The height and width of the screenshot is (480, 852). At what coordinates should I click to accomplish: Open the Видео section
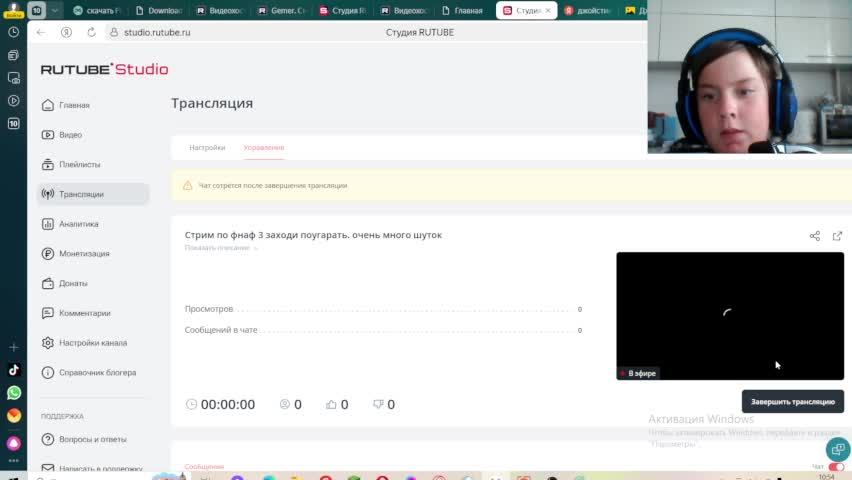[61, 135]
